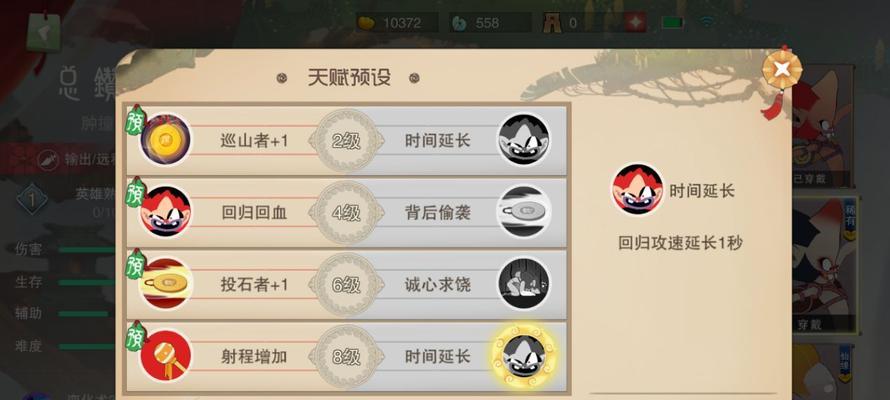This screenshot has width=890, height=400.
Task: Click the 8级 level medallion
Action: coord(346,357)
